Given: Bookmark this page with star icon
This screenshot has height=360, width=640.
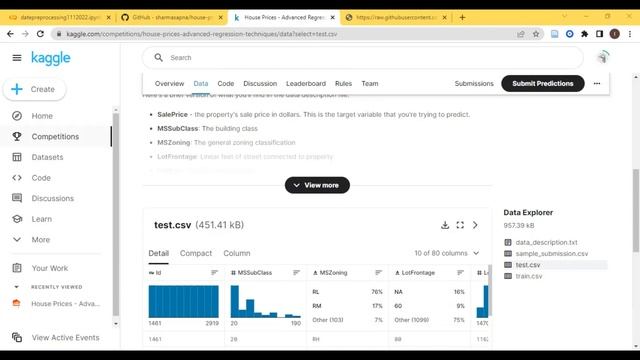Looking at the screenshot, I should click(x=536, y=34).
